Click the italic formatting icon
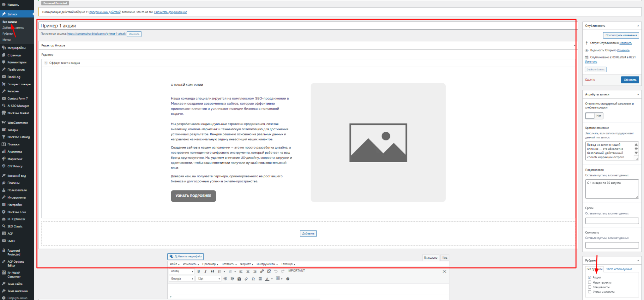The height and width of the screenshot is (300, 644). pyautogui.click(x=205, y=271)
